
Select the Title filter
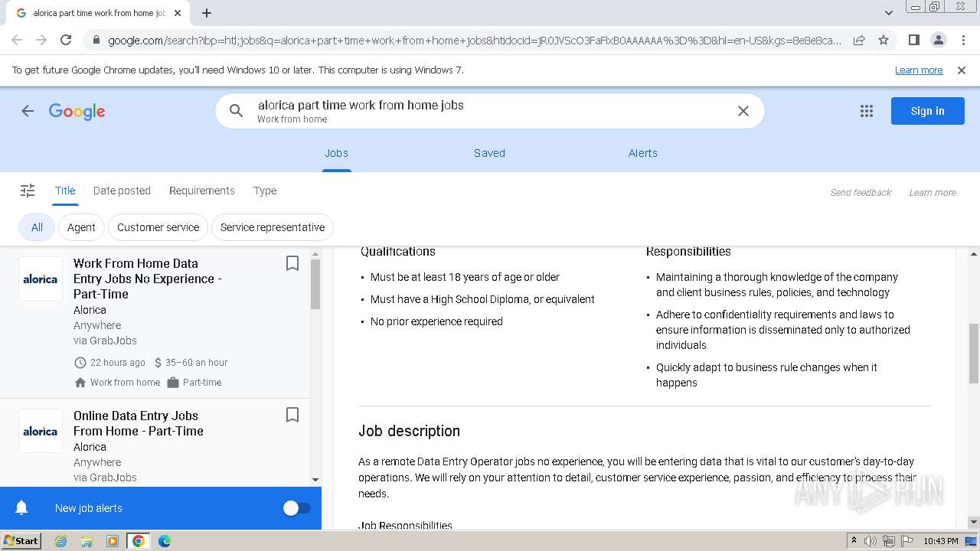click(65, 191)
